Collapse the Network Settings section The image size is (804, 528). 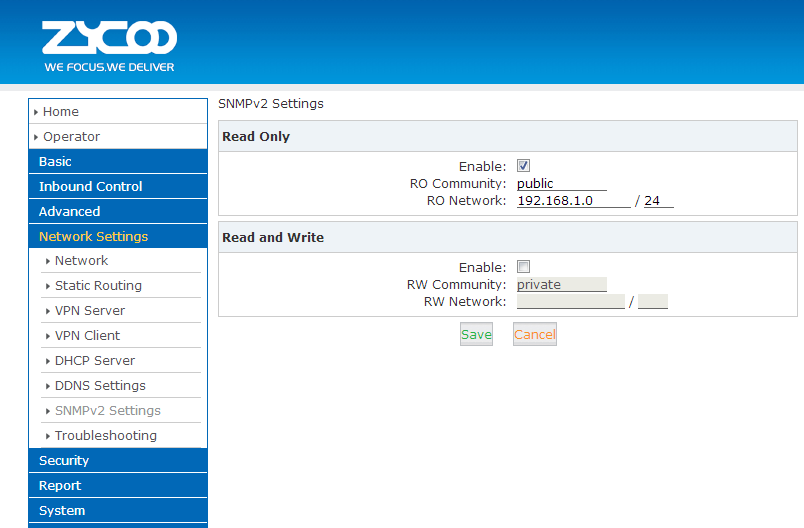point(93,237)
